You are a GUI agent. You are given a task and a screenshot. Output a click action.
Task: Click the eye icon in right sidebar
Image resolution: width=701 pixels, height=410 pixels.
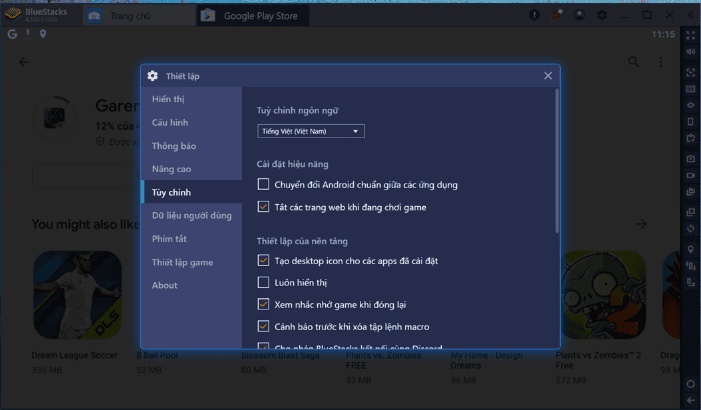tap(691, 106)
